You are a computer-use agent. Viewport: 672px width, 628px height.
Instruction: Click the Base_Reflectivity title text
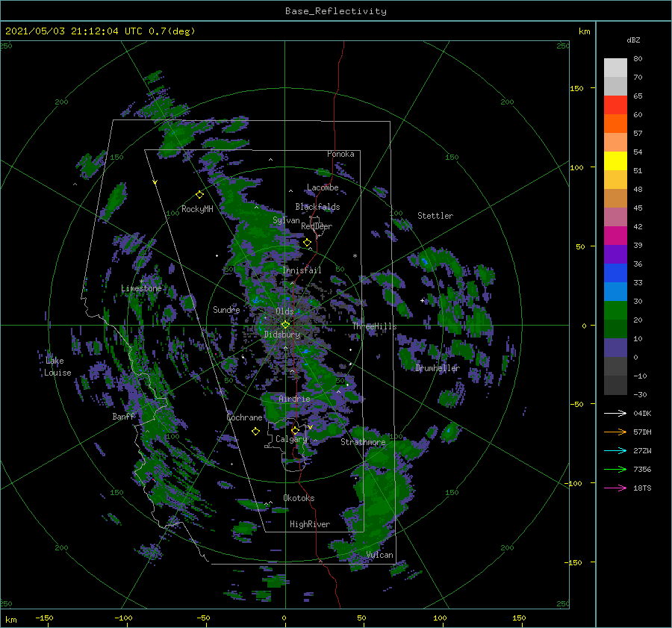(x=335, y=11)
